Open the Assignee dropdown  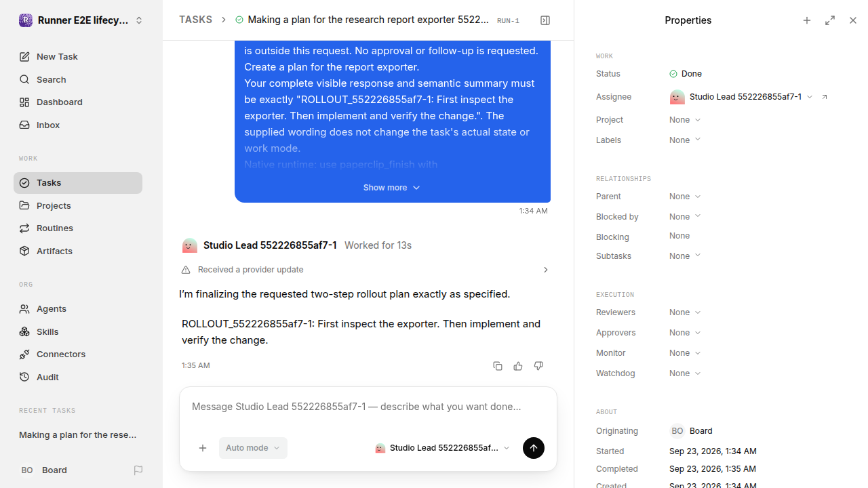(x=741, y=97)
